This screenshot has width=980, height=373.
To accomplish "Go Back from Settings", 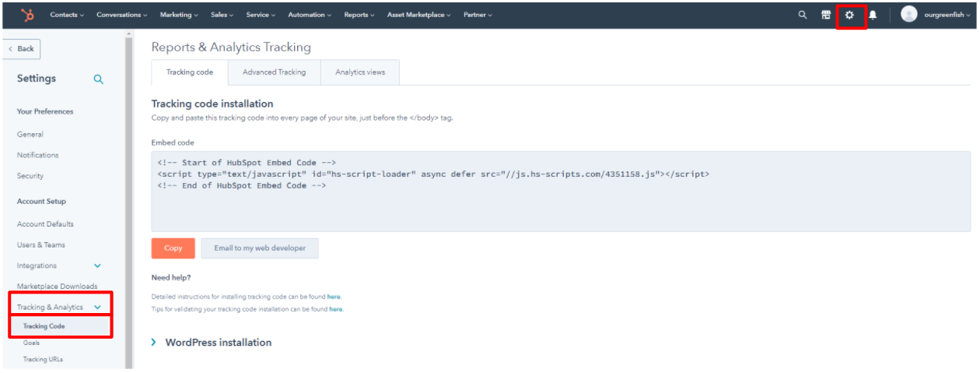I will coord(22,48).
